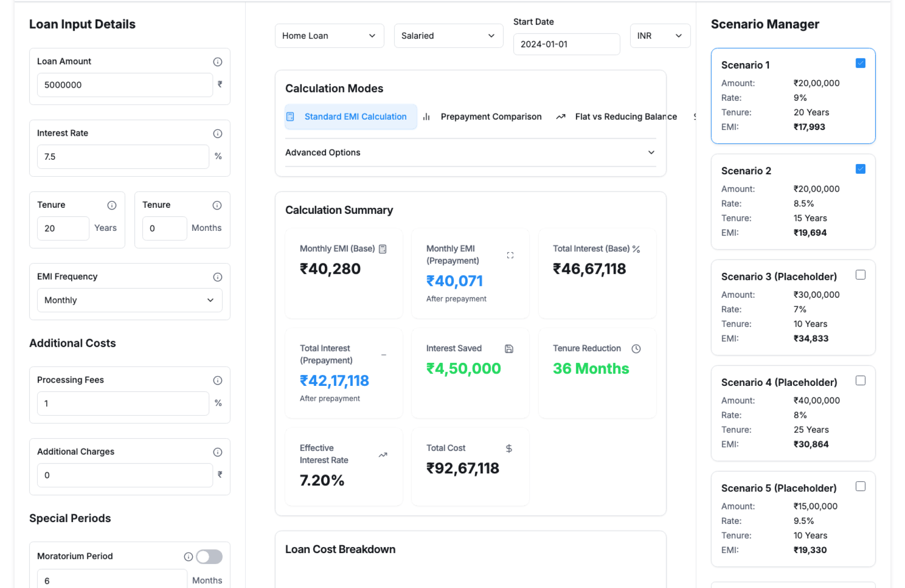Open the Monthly EMI Frequency dropdown
The height and width of the screenshot is (588, 905).
pyautogui.click(x=129, y=300)
